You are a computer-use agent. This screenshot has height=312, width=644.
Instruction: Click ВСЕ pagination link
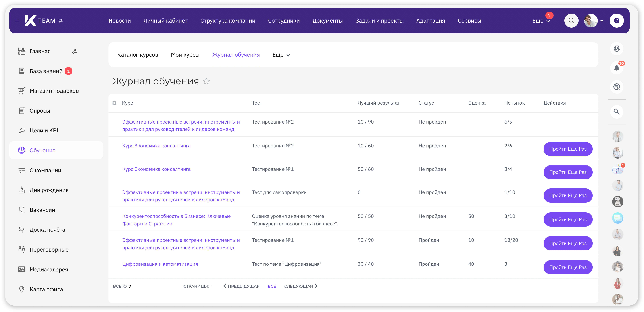click(272, 286)
